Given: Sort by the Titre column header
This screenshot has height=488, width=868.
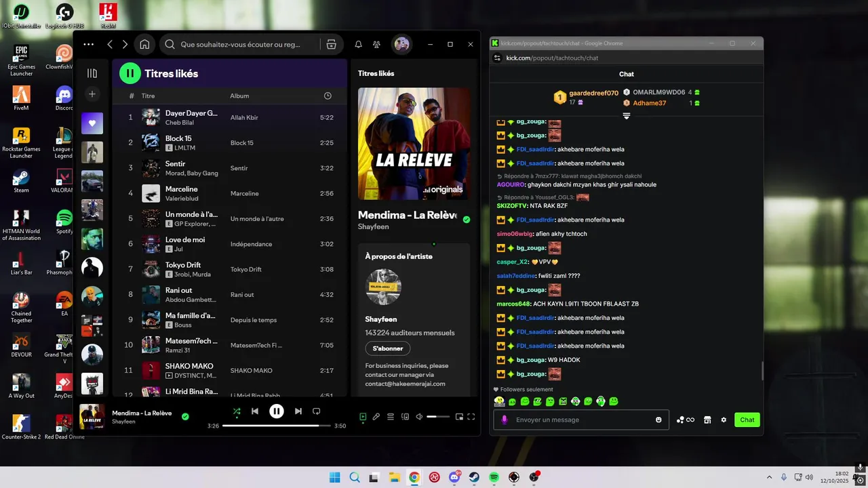Looking at the screenshot, I should click(x=148, y=96).
